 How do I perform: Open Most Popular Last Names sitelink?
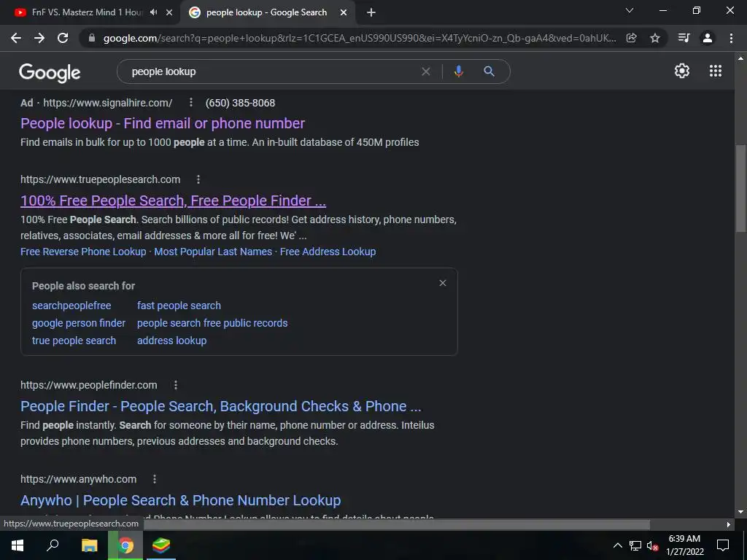pyautogui.click(x=213, y=252)
